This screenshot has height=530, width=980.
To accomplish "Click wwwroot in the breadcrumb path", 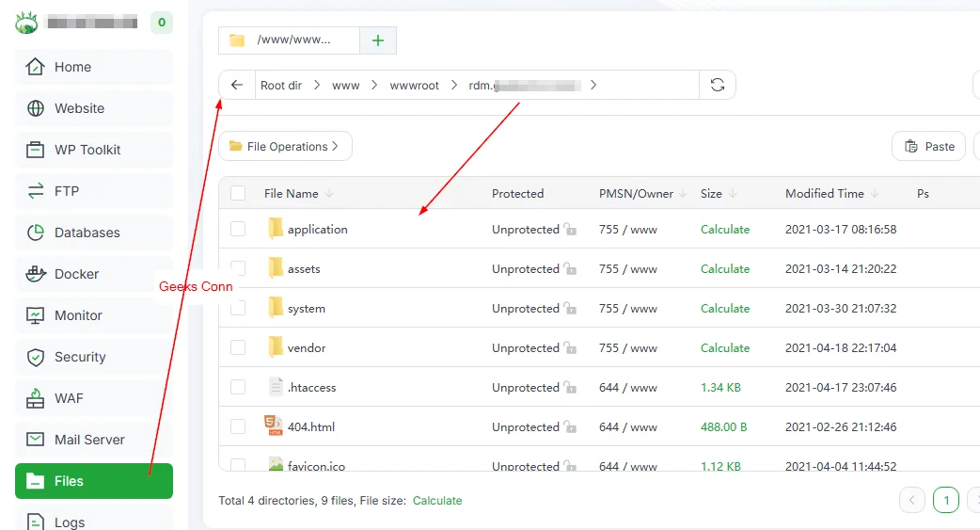I will pos(415,85).
